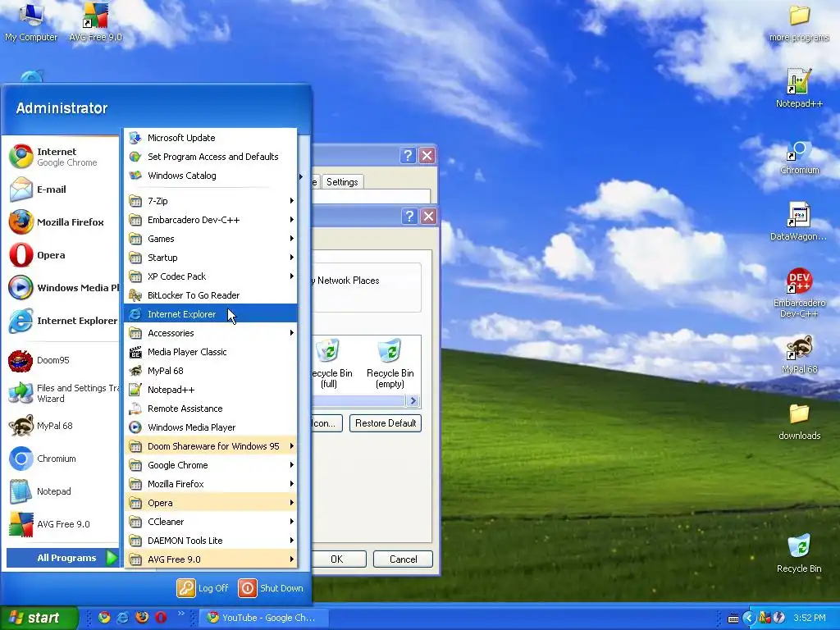Launch Mozilla Firefox from start menu left pane
Screen dimensions: 840x630
point(62,222)
